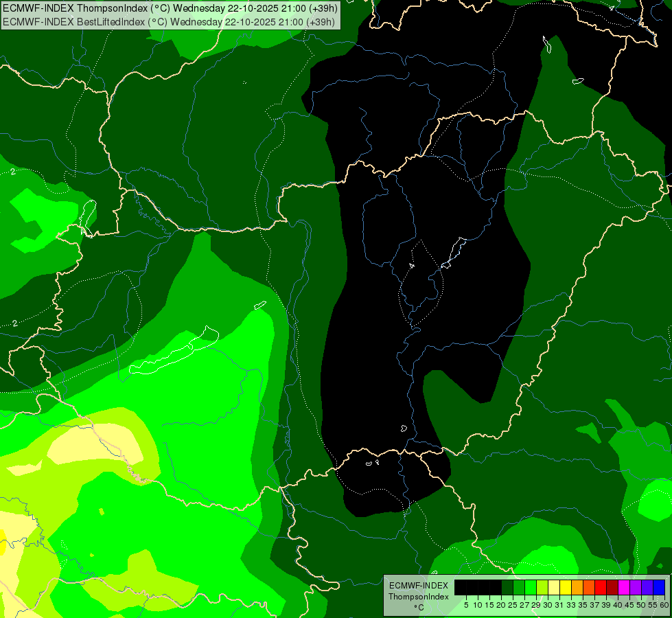
Task: Click the legend scale value 60
Action: point(664,605)
